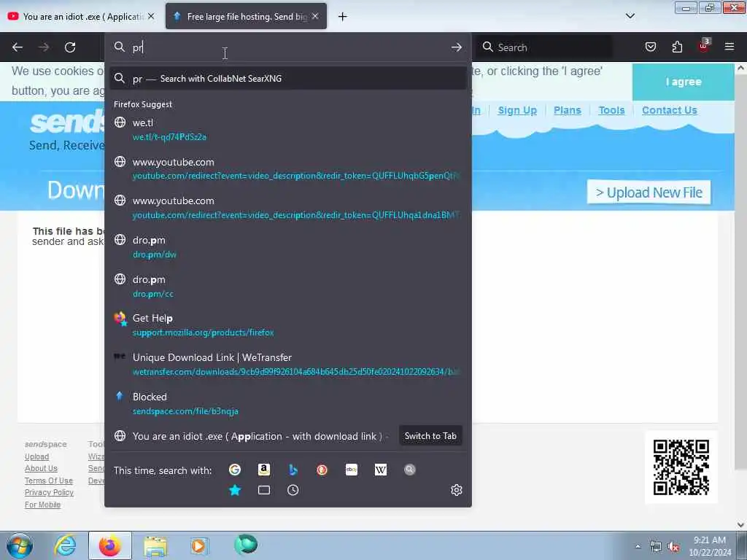Screen dimensions: 747x560
Task: Close the You are an idiot .exe tab
Action: pyautogui.click(x=151, y=16)
